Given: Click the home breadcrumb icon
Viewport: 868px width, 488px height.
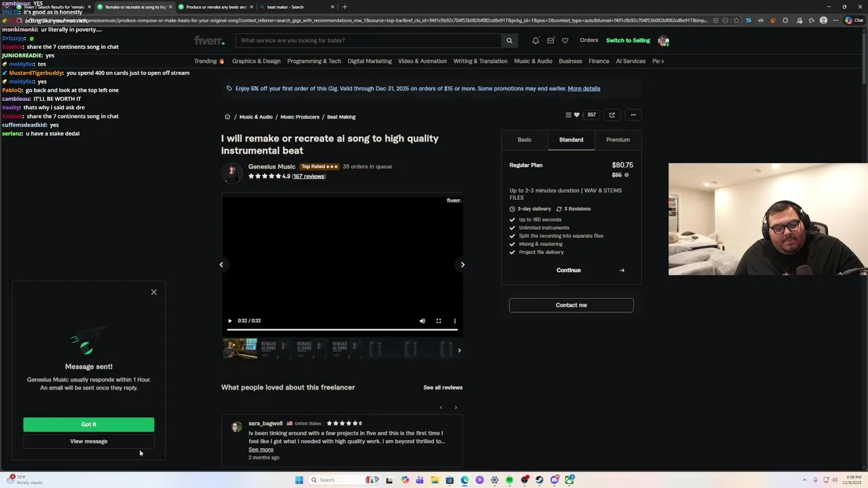Looking at the screenshot, I should pos(227,117).
